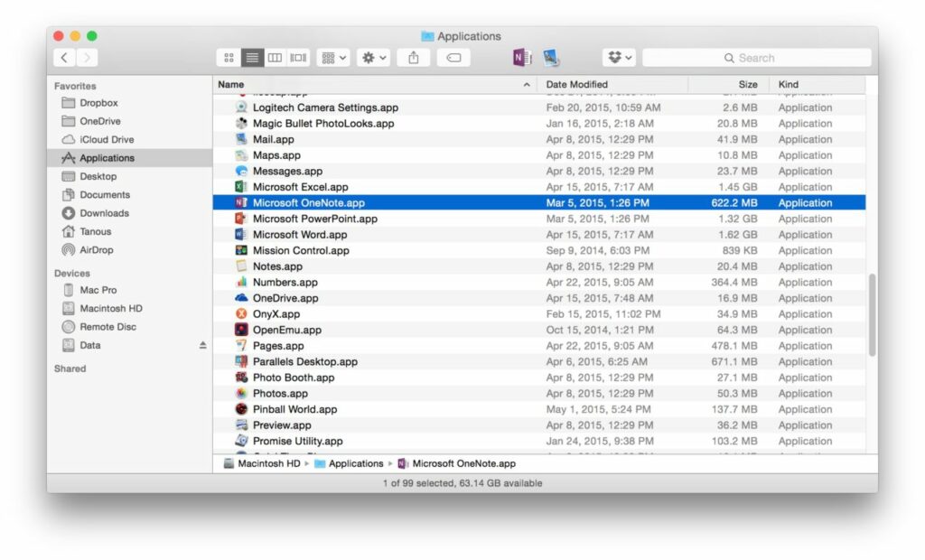Select the Numbers.app icon
The image size is (925, 560).
click(240, 282)
